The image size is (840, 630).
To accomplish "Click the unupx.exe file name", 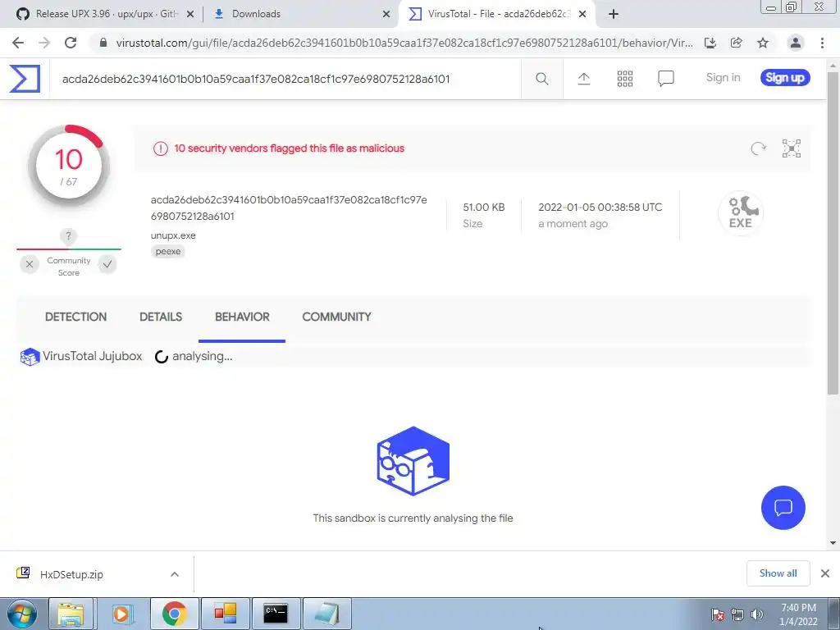I will tap(173, 235).
